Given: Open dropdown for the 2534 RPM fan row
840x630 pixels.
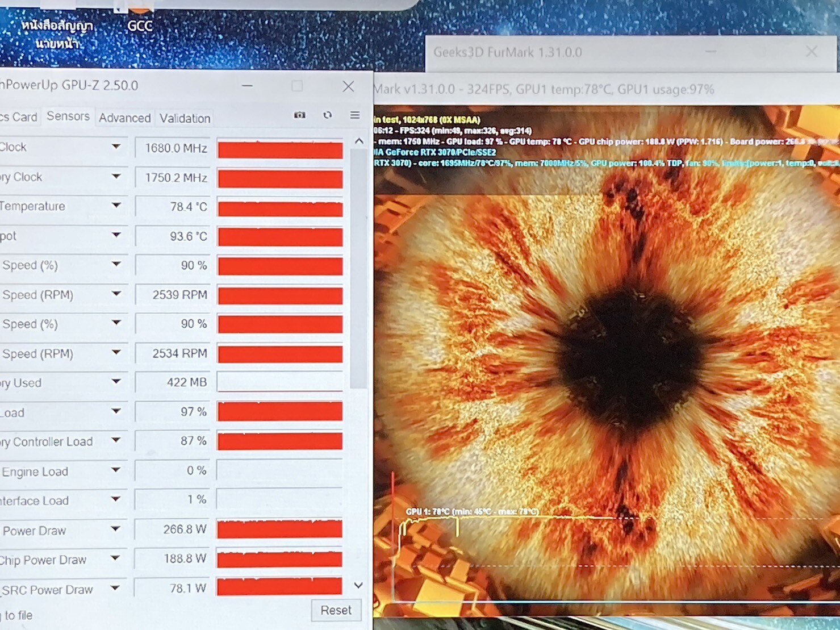Looking at the screenshot, I should (116, 352).
